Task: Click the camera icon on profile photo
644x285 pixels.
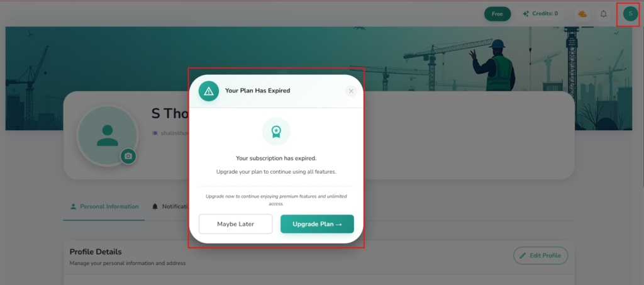Action: click(x=128, y=156)
